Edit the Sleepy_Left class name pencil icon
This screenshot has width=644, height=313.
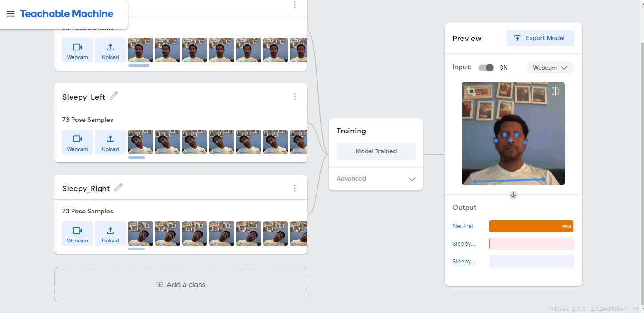[x=114, y=96]
